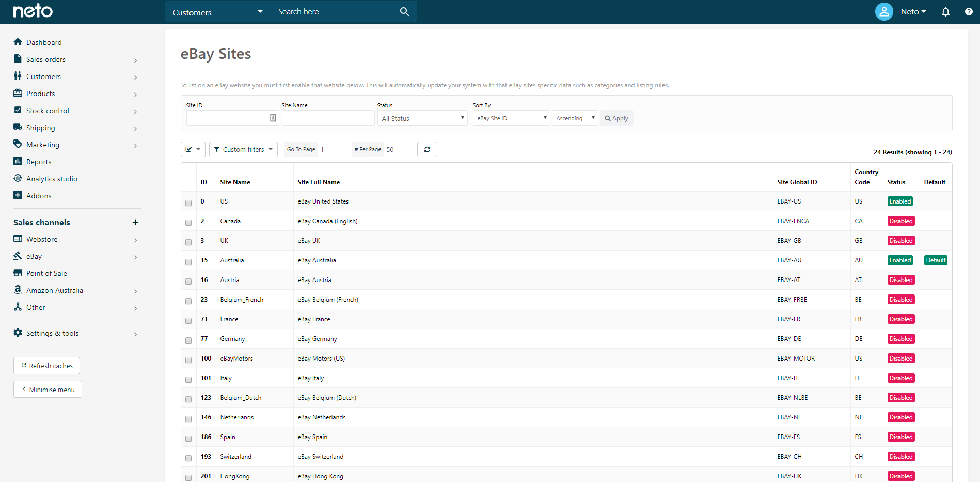Open Analytics studio in the sidebar
Image resolution: width=980 pixels, height=482 pixels.
(x=52, y=179)
